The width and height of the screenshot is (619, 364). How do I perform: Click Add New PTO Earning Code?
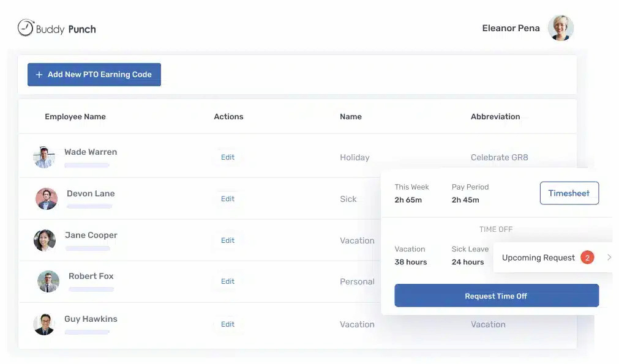tap(94, 74)
